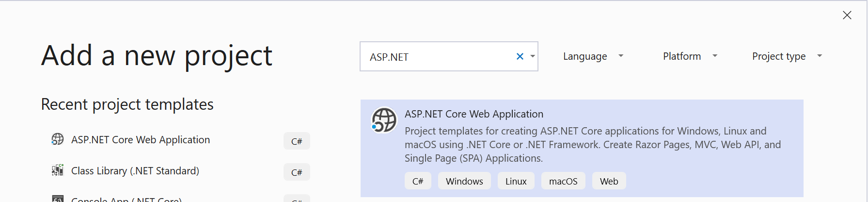Click C# badge beside ASP.NET Core recent template
The image size is (868, 202).
point(297,141)
